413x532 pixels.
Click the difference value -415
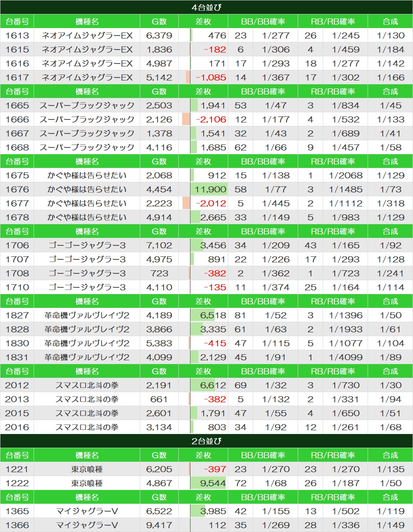[x=215, y=343]
